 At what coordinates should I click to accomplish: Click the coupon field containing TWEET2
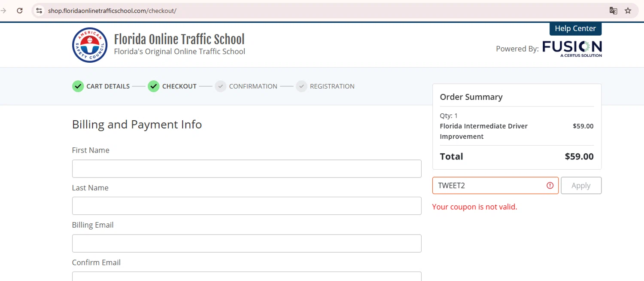pyautogui.click(x=495, y=186)
